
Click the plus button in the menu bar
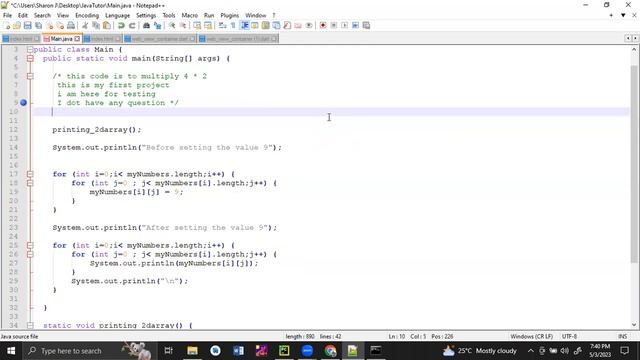(x=611, y=16)
